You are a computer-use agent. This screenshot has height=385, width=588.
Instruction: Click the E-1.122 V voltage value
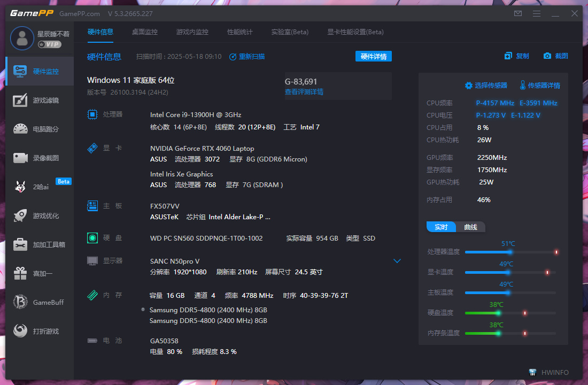pyautogui.click(x=525, y=115)
